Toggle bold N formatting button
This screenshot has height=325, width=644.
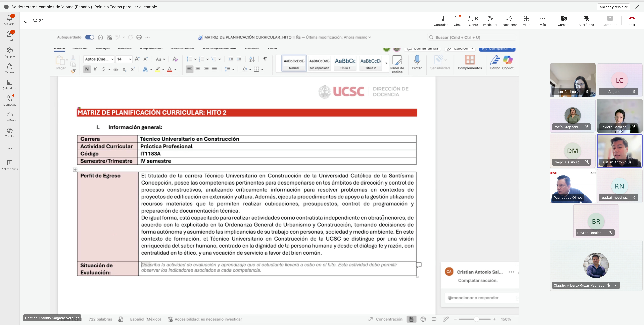coord(87,69)
